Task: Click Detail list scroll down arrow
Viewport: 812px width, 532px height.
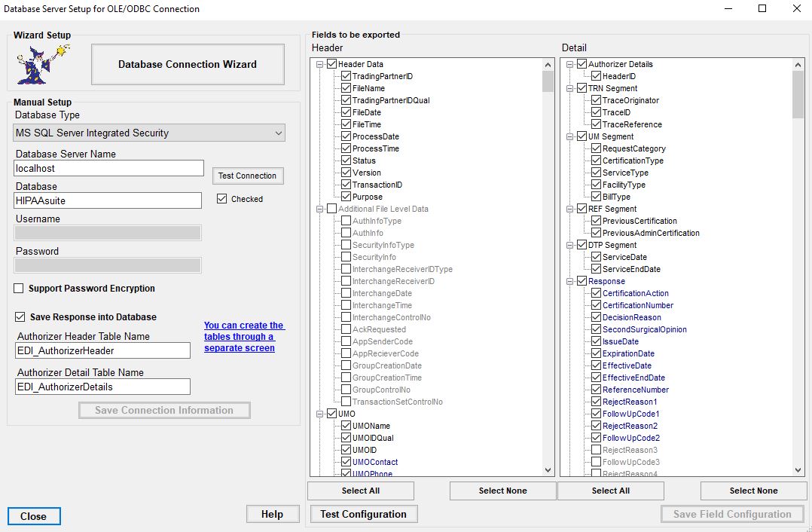Action: coord(798,470)
